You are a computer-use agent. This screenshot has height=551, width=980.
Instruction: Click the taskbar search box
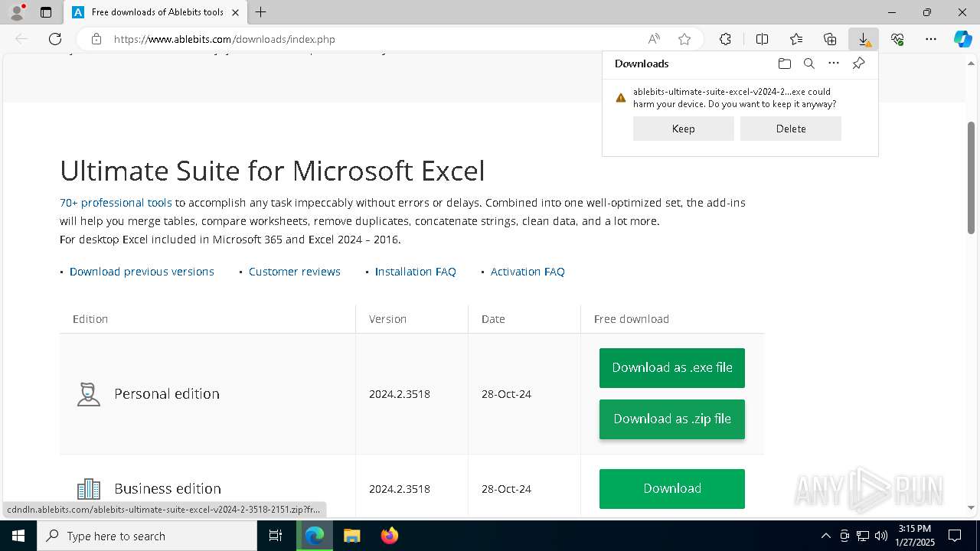tap(147, 536)
